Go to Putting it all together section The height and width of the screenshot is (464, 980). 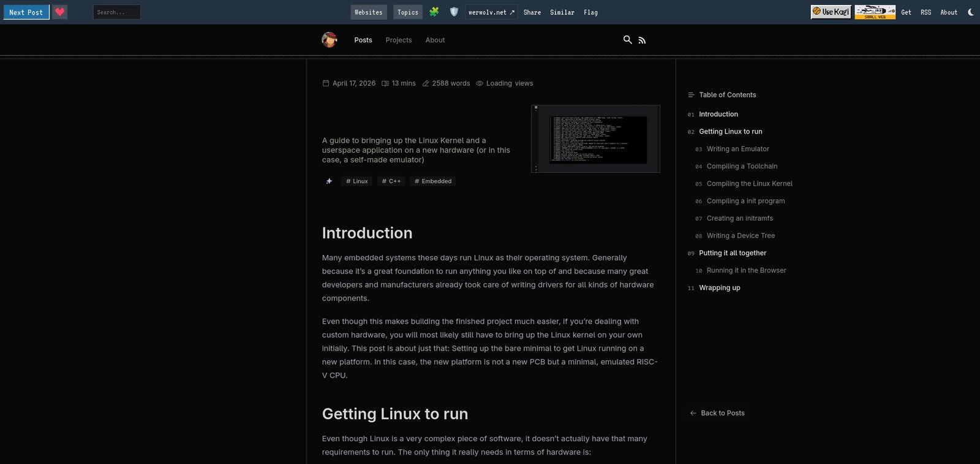point(733,253)
